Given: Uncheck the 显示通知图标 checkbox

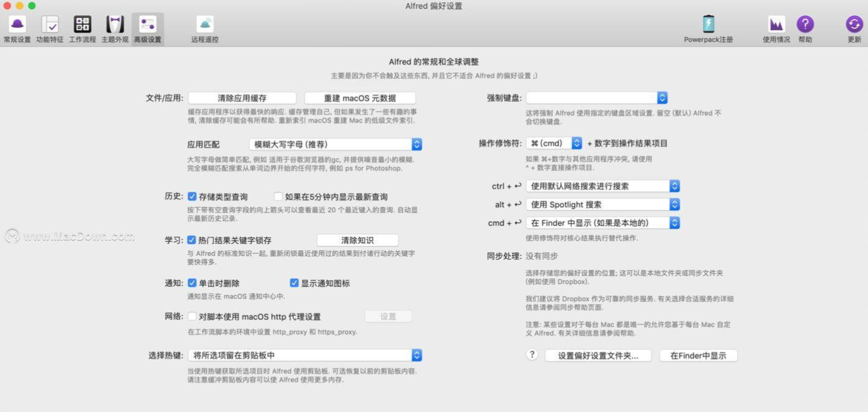Looking at the screenshot, I should (294, 283).
